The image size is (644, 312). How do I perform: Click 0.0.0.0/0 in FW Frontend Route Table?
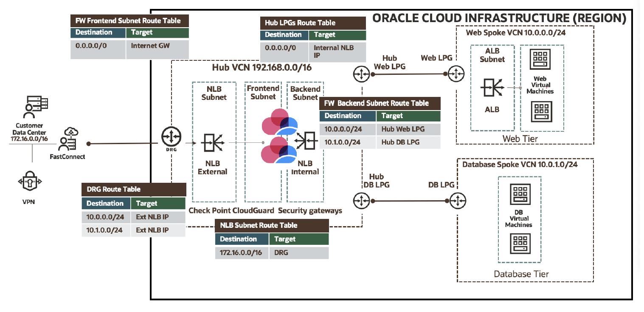click(98, 48)
